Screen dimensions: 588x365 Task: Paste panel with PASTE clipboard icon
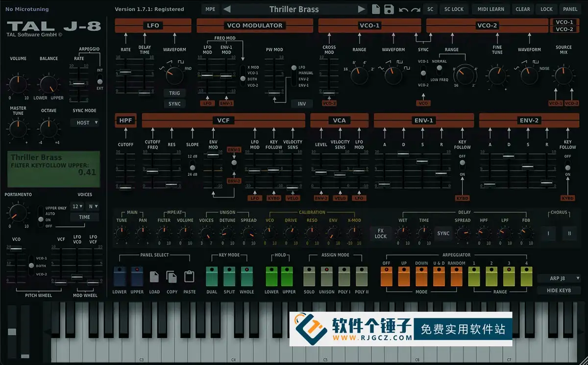(x=189, y=277)
